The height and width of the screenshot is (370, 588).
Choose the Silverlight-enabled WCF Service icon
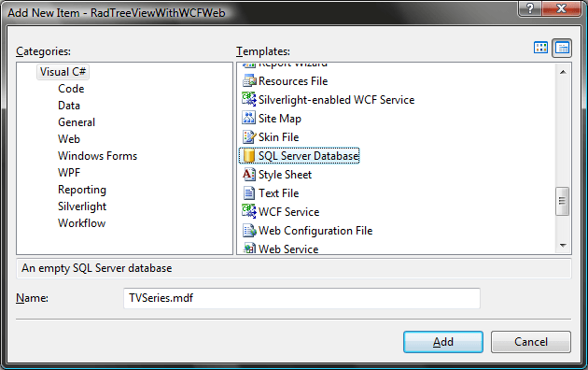pyautogui.click(x=248, y=99)
